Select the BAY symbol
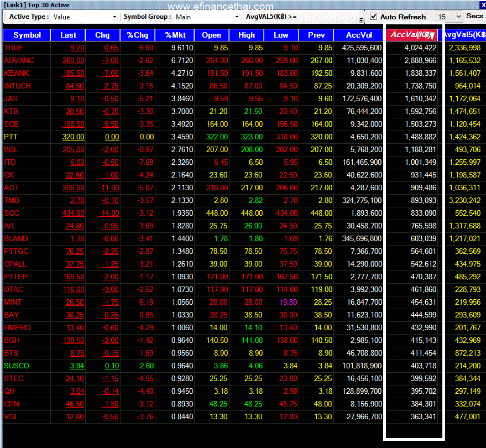The width and height of the screenshot is (486, 448). [x=12, y=315]
